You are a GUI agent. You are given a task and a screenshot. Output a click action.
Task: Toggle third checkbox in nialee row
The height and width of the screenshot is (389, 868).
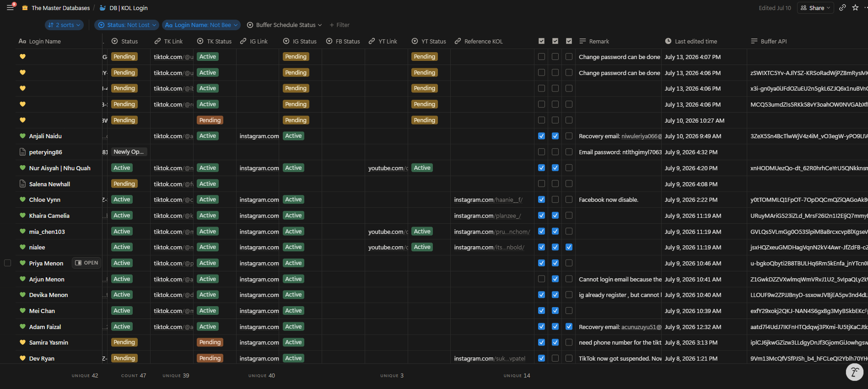569,247
